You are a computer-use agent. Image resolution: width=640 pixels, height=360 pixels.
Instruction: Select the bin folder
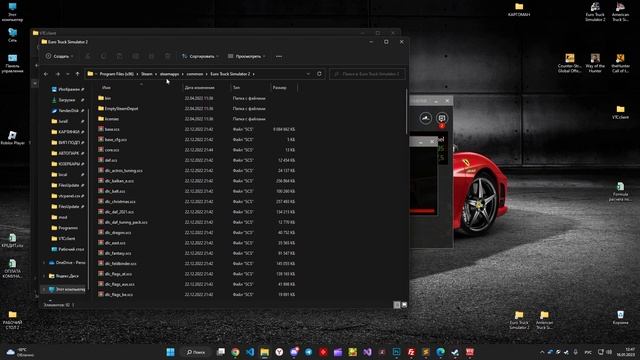click(104, 98)
